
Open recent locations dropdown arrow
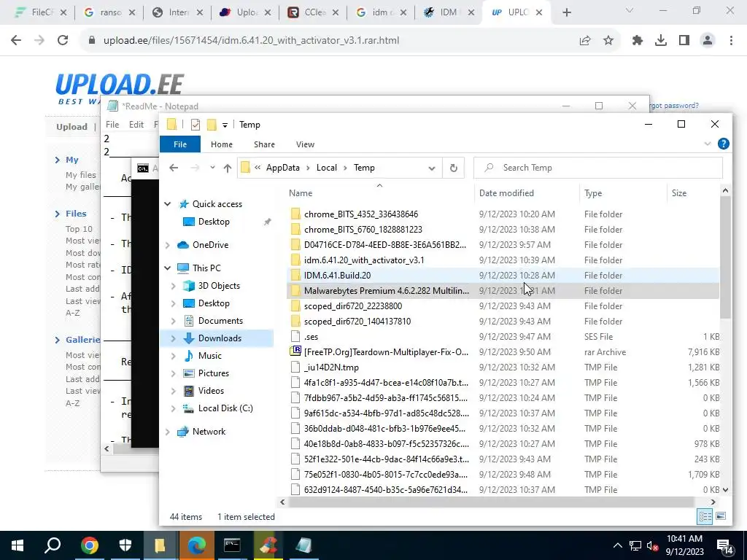212,168
